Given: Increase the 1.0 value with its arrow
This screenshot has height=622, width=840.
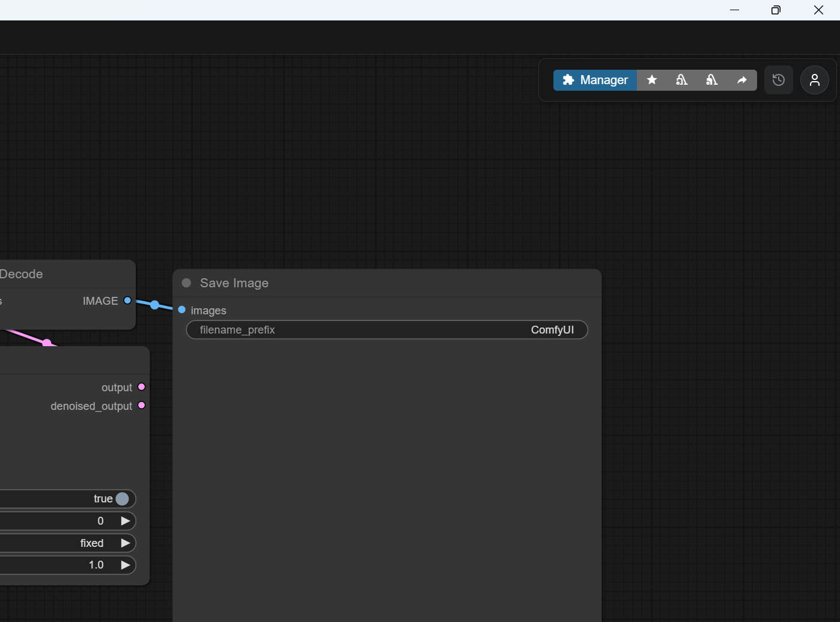Looking at the screenshot, I should 126,565.
